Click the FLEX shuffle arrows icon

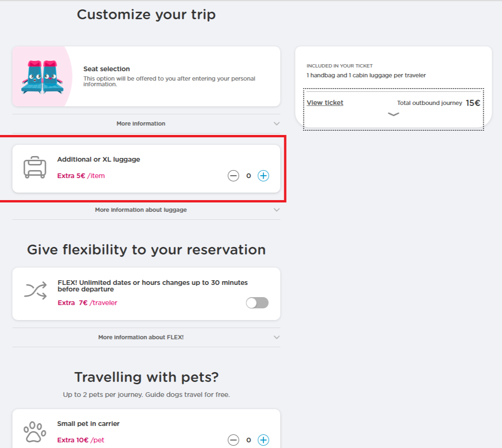point(35,291)
